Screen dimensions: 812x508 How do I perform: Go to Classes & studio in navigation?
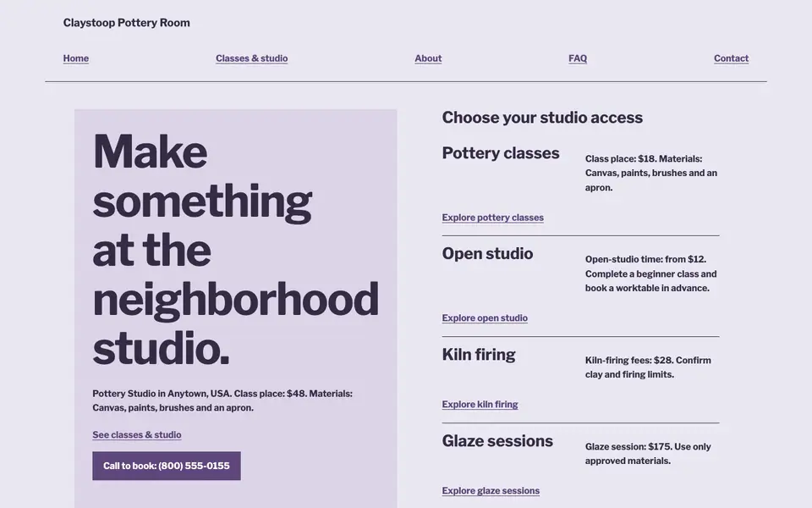(252, 58)
